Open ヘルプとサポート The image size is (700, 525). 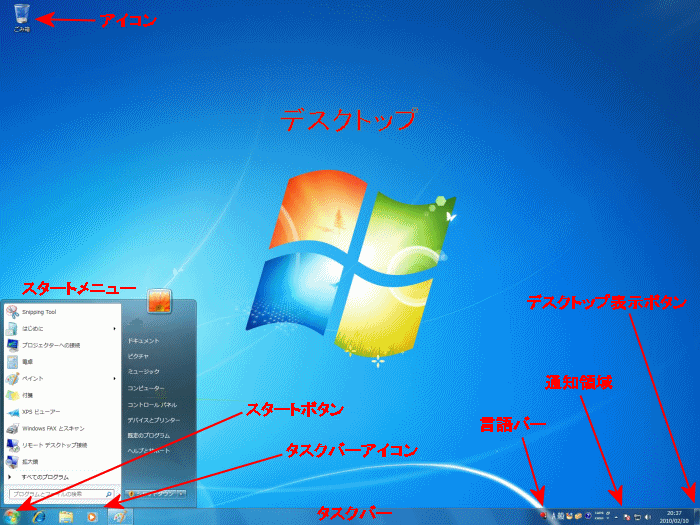tap(149, 450)
